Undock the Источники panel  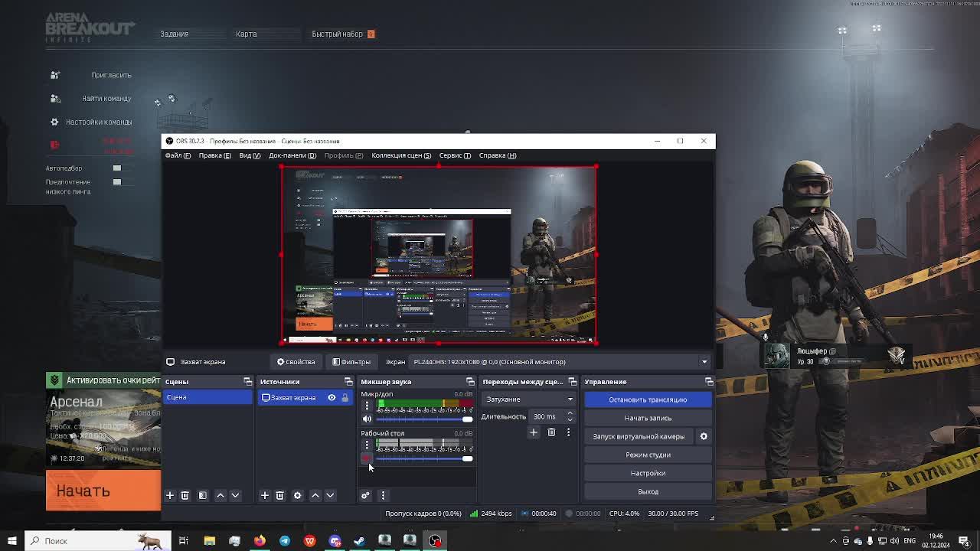tap(348, 381)
